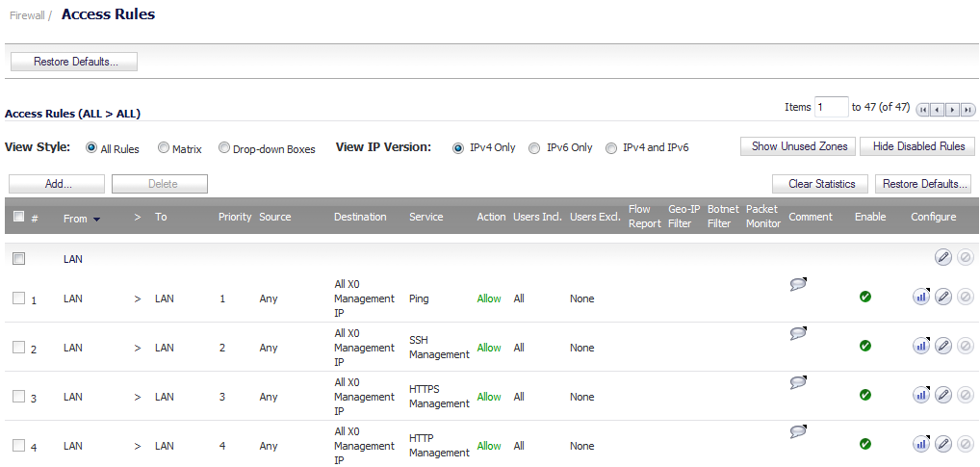The width and height of the screenshot is (980, 467).
Task: Click Hide Disabled Rules button
Action: click(916, 146)
